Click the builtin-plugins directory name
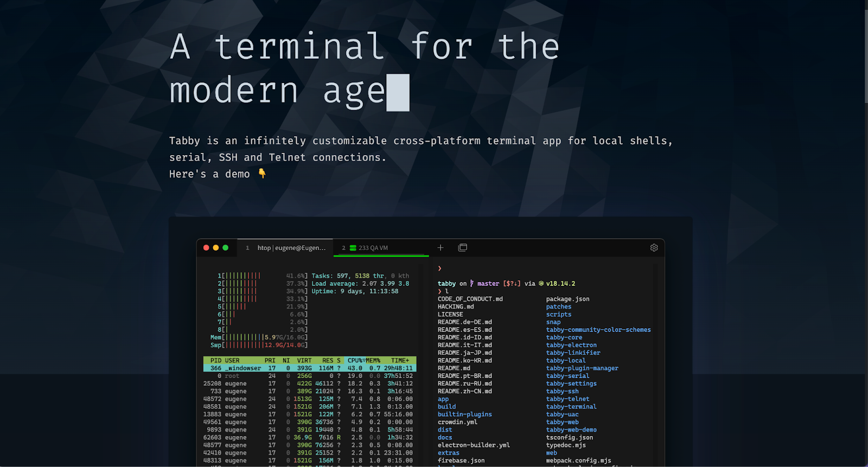 pyautogui.click(x=465, y=414)
